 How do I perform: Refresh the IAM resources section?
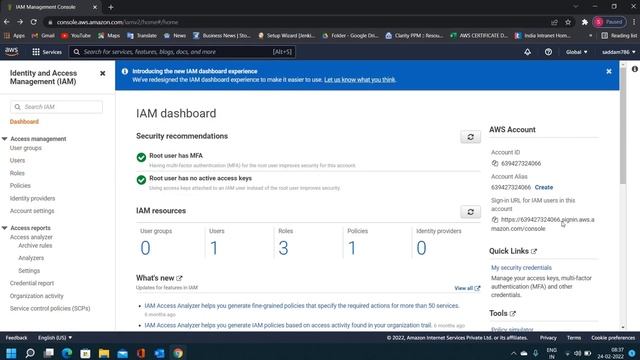[470, 212]
